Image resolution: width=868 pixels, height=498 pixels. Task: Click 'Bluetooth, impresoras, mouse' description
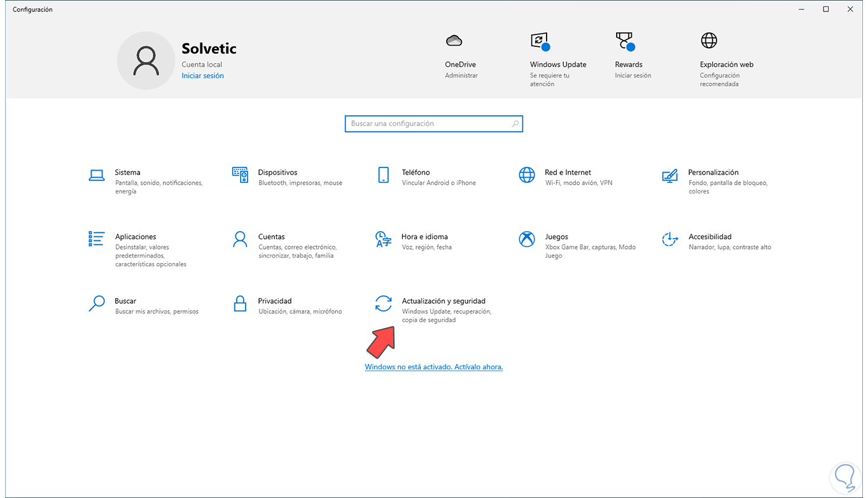pos(300,183)
